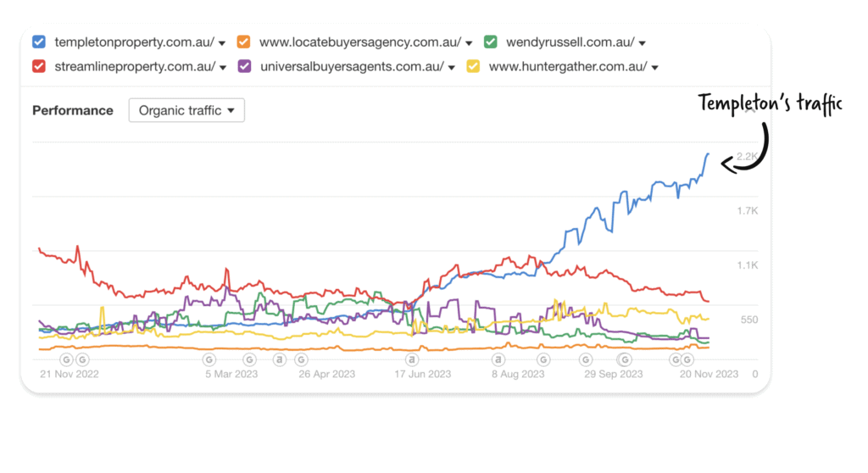Viewport: 868px width, 473px height.
Task: Click the Google marker above 29 Sep 2023
Action: (x=625, y=360)
